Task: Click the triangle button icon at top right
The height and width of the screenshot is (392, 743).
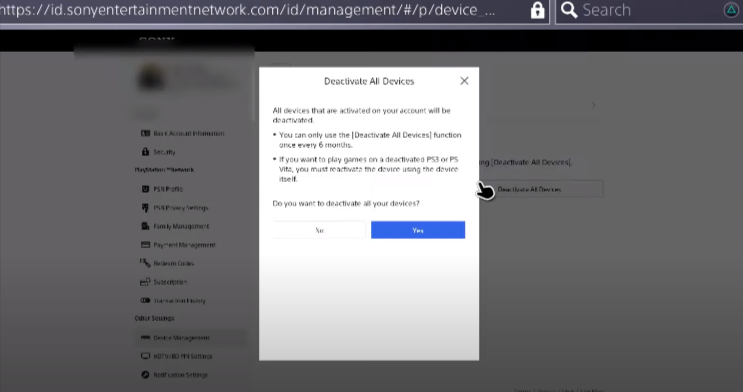Action: pyautogui.click(x=731, y=10)
